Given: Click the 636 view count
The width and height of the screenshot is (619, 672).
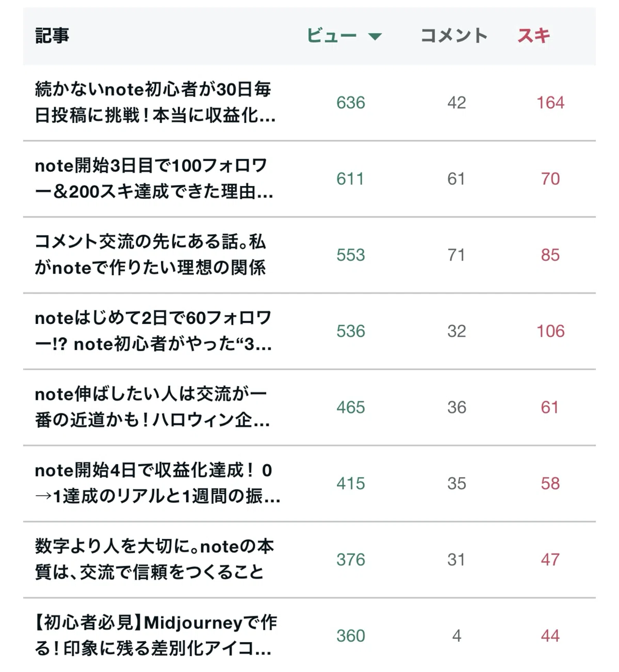Looking at the screenshot, I should 351,103.
